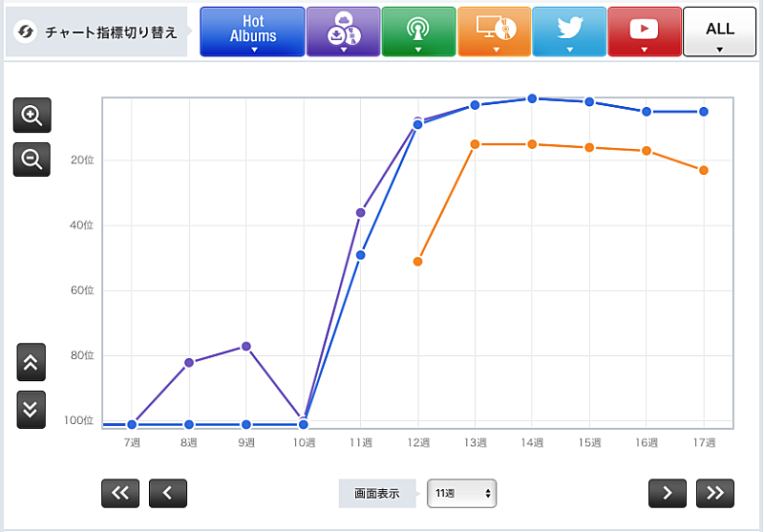This screenshot has width=764, height=532.
Task: Select the orange PC and CD tab
Action: tap(493, 32)
